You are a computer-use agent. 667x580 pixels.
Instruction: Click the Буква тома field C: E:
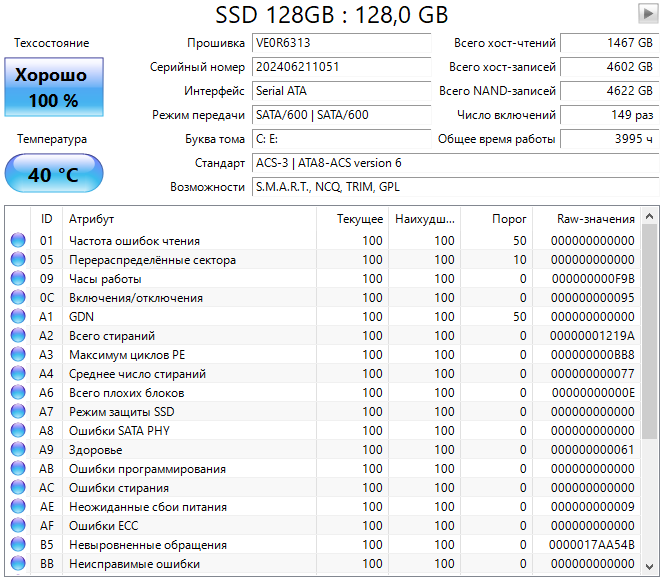coord(342,139)
